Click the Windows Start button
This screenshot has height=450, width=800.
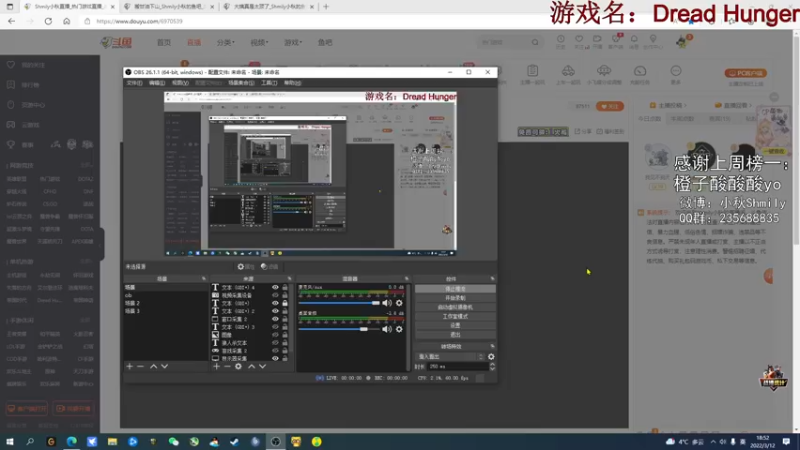click(10, 441)
